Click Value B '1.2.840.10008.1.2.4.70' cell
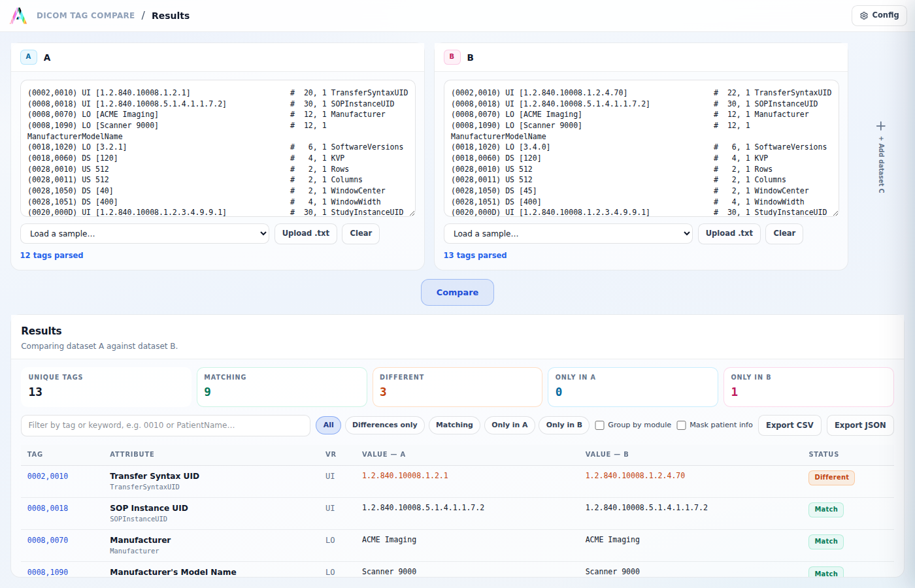Image resolution: width=915 pixels, height=588 pixels. 635,476
